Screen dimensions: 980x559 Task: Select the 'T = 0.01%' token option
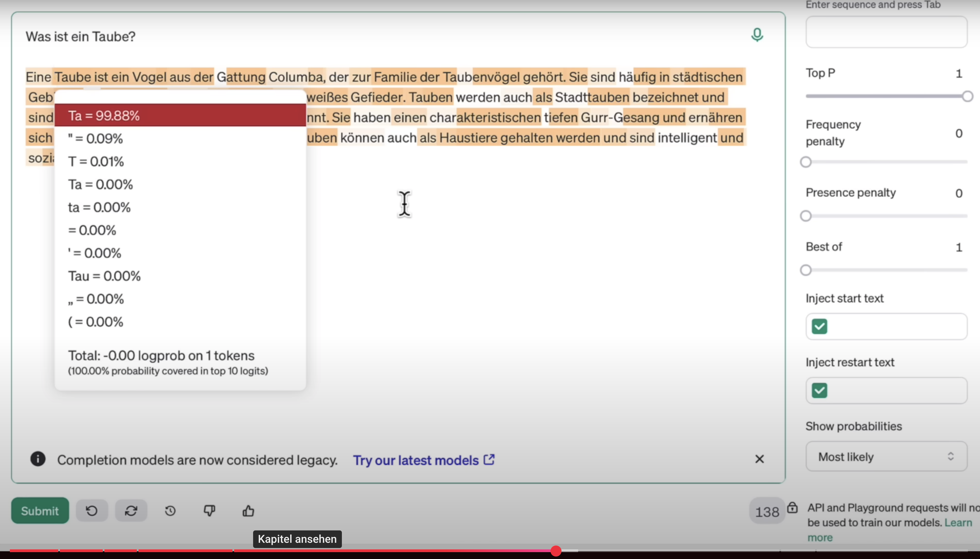coord(96,162)
